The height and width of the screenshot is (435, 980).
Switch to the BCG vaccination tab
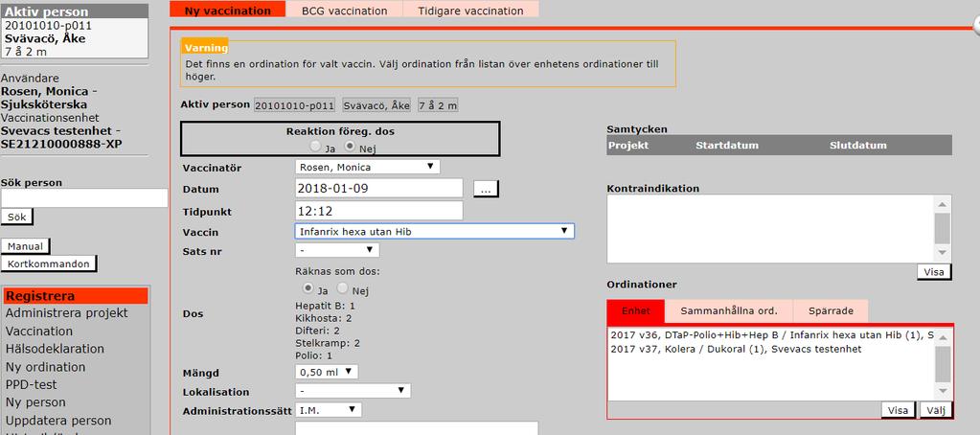(344, 11)
